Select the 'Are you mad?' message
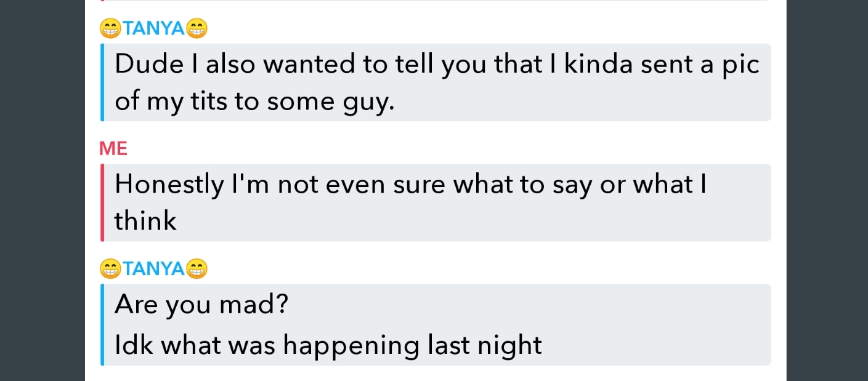868x381 pixels. click(x=201, y=304)
